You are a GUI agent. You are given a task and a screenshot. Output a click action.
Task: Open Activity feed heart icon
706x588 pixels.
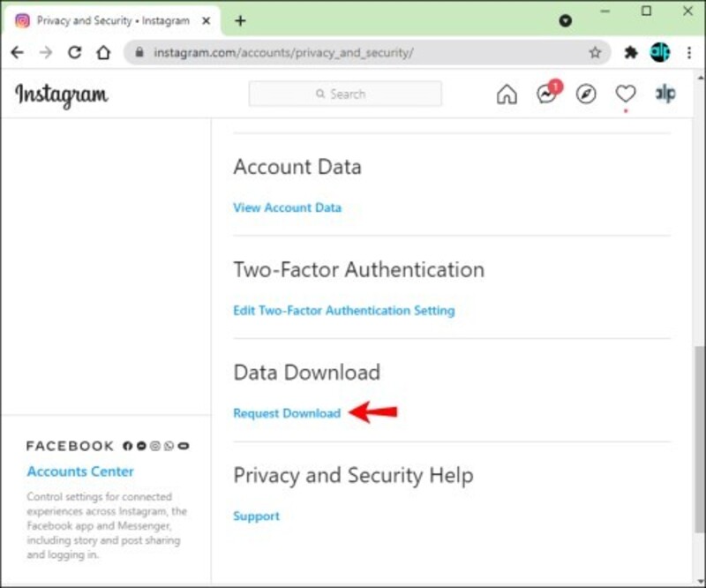pyautogui.click(x=626, y=94)
